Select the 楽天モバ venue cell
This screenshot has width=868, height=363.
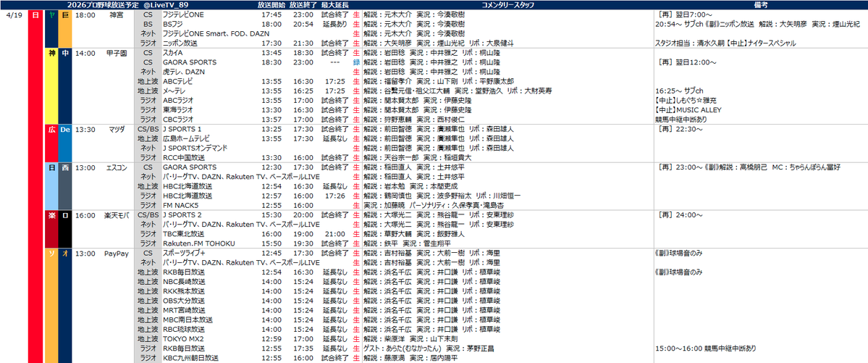(117, 215)
